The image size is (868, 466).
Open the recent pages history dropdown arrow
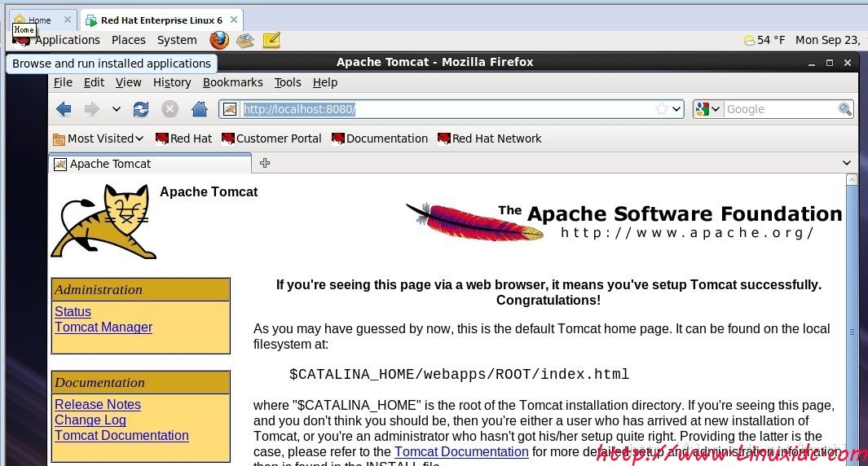coord(117,109)
